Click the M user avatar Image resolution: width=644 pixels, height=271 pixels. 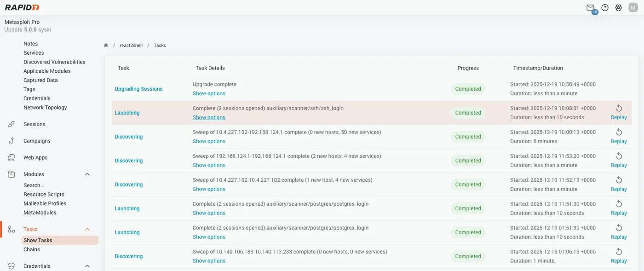(x=632, y=7)
